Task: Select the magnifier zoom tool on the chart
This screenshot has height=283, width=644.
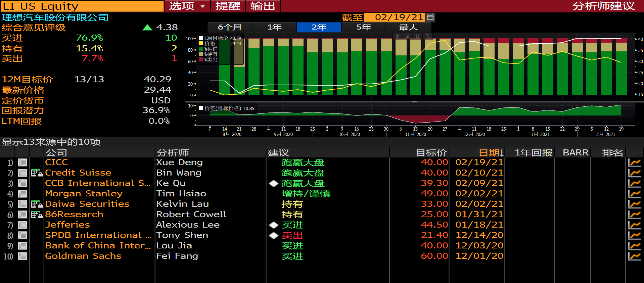Action: click(427, 36)
